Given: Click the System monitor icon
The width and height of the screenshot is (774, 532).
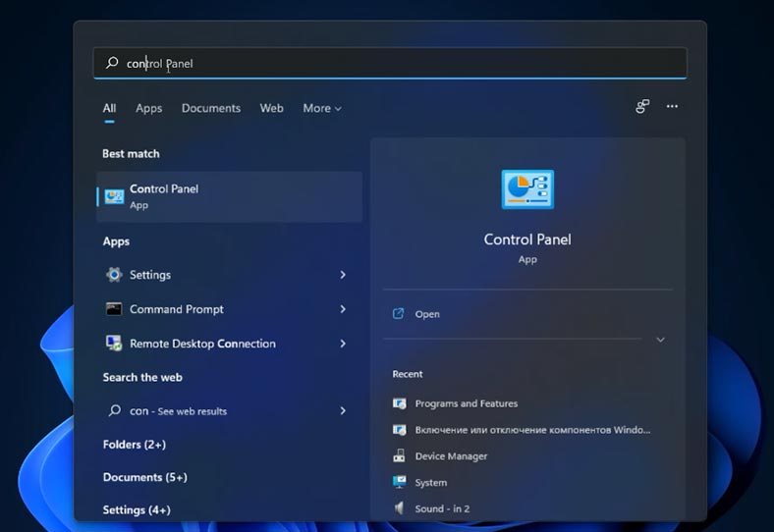Looking at the screenshot, I should click(400, 482).
